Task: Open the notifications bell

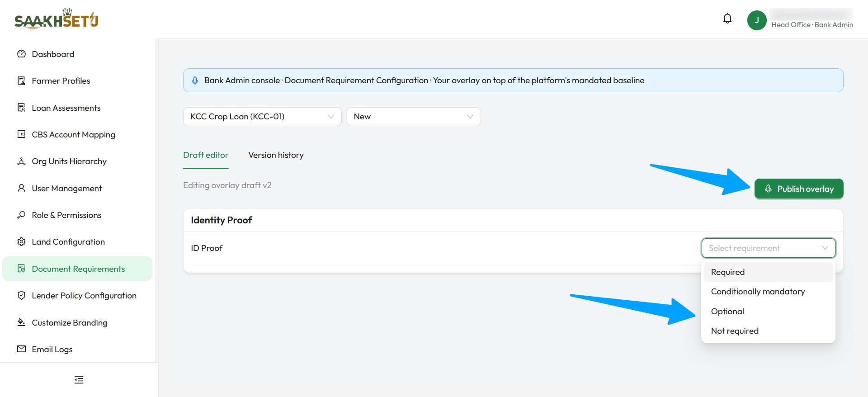Action: click(727, 19)
